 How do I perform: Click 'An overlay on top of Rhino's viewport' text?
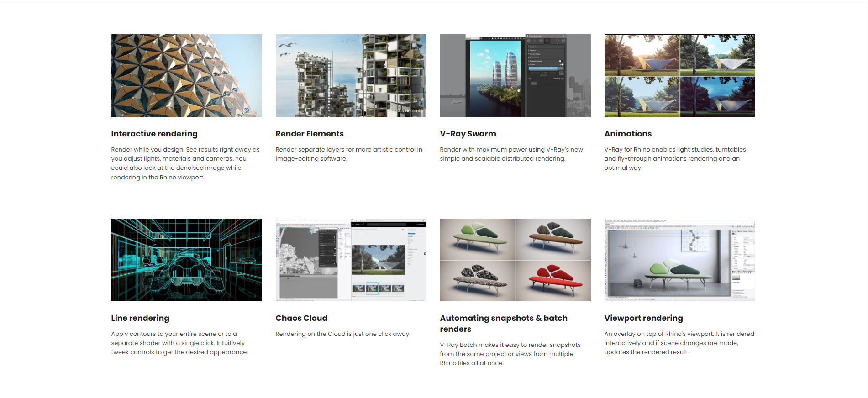[679, 343]
